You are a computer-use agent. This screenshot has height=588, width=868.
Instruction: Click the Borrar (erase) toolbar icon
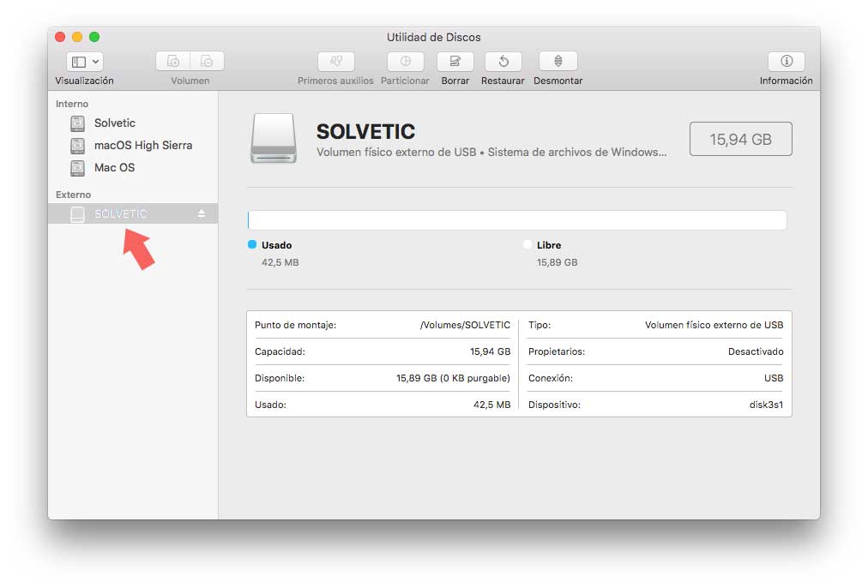click(x=455, y=61)
